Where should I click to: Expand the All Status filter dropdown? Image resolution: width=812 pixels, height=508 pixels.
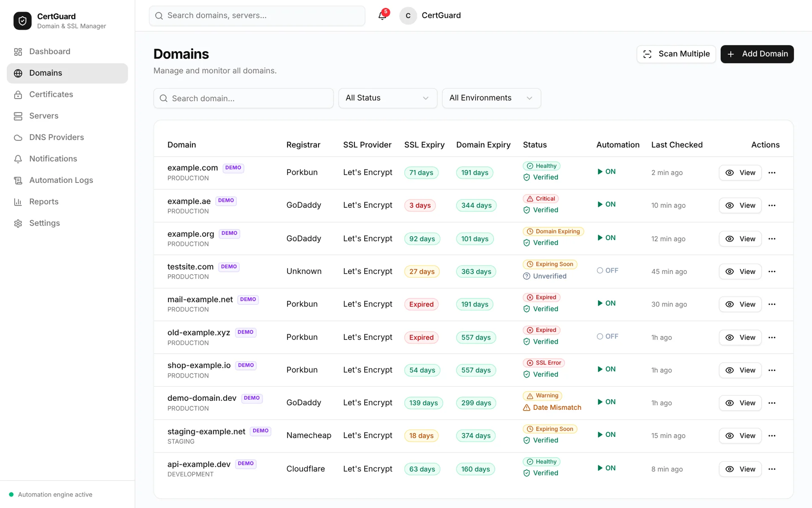387,98
